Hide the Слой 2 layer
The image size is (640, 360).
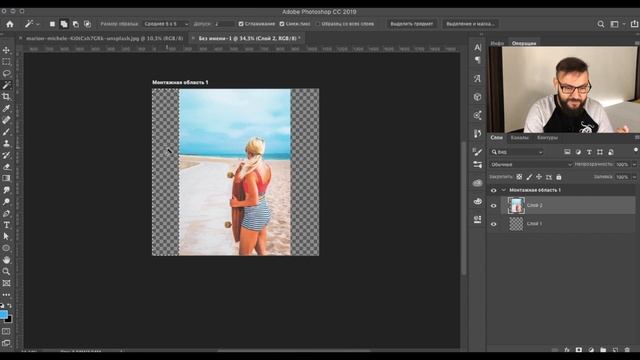click(493, 206)
